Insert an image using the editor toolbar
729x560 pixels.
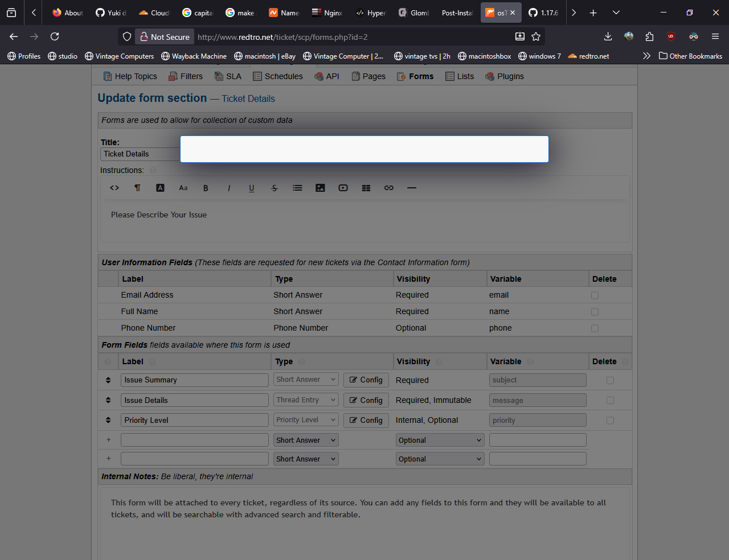click(x=320, y=188)
